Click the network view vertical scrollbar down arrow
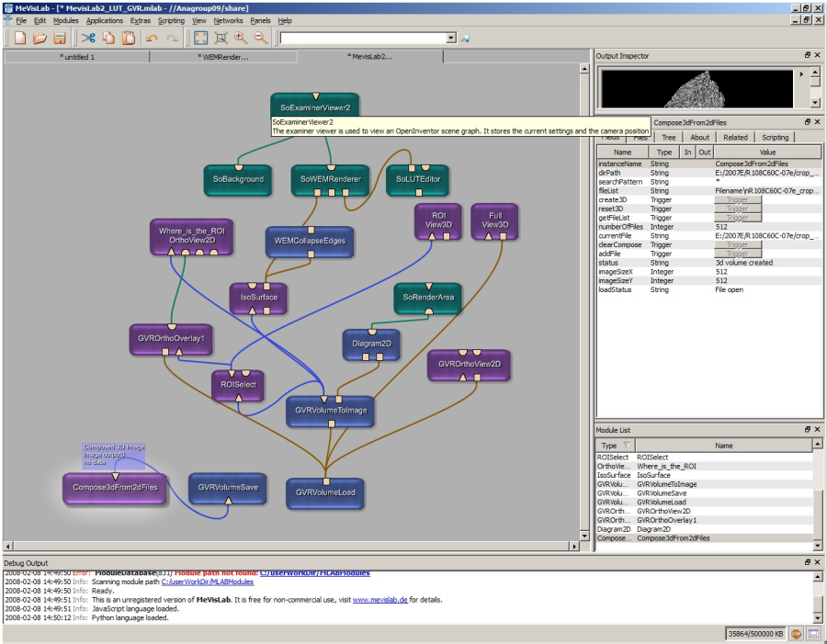The height and width of the screenshot is (644, 827). (584, 536)
